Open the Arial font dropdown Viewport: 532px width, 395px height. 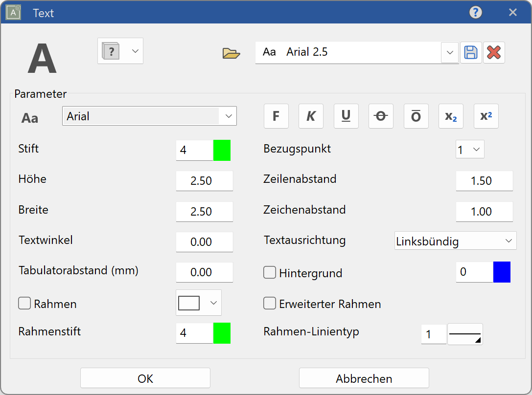coord(229,116)
